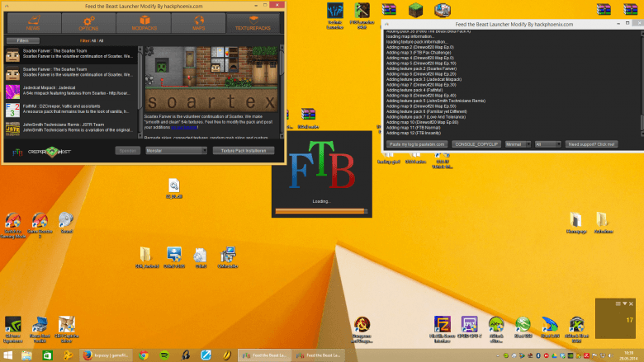Click the Soartex preview image
Image resolution: width=644 pixels, height=362 pixels.
click(211, 79)
